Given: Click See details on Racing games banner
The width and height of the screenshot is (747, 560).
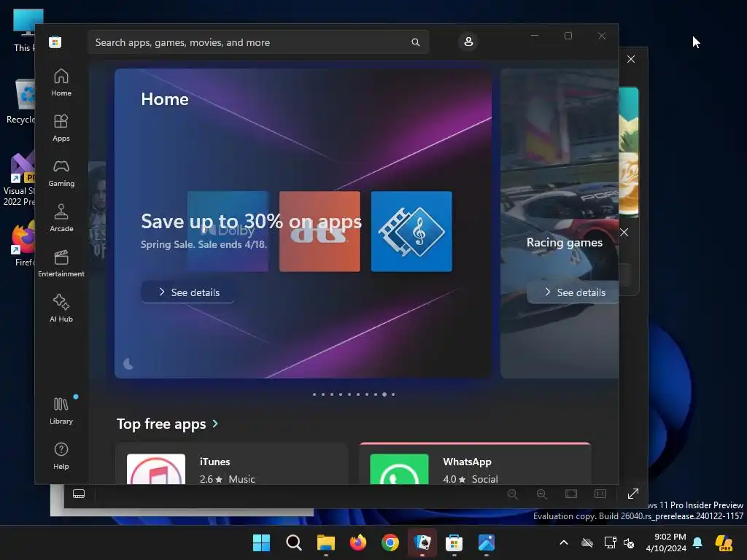Looking at the screenshot, I should coord(573,292).
